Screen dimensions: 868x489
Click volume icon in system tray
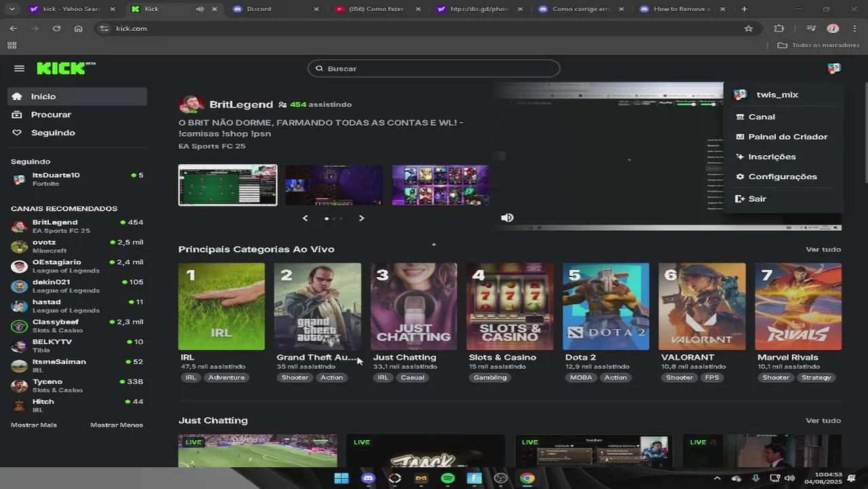(x=789, y=478)
